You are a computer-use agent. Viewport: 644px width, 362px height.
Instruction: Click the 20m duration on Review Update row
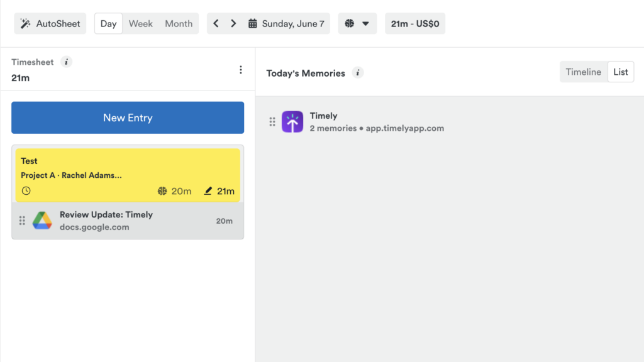225,221
